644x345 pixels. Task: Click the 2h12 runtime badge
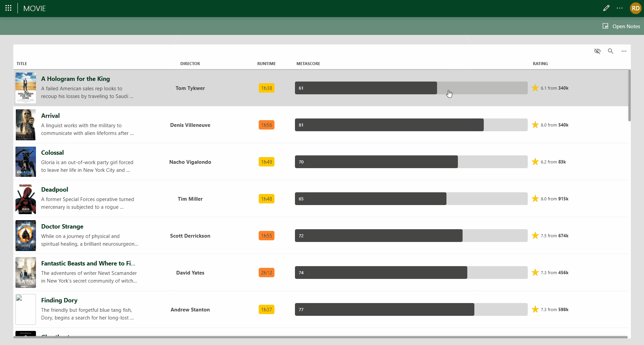(x=266, y=273)
